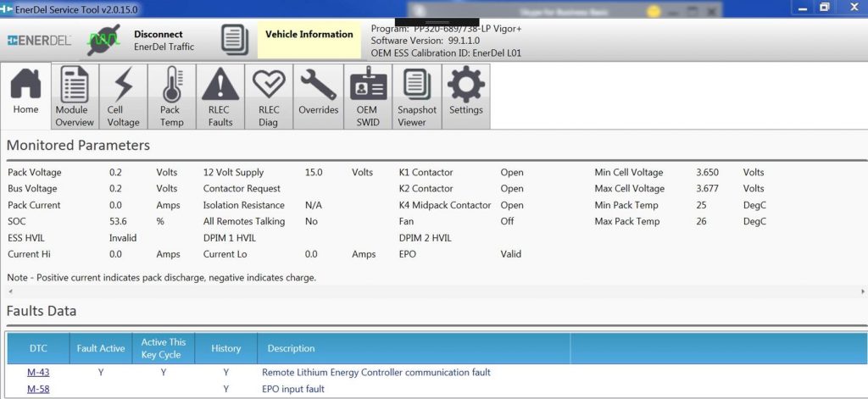Sort by the DTC column header

pyautogui.click(x=37, y=348)
